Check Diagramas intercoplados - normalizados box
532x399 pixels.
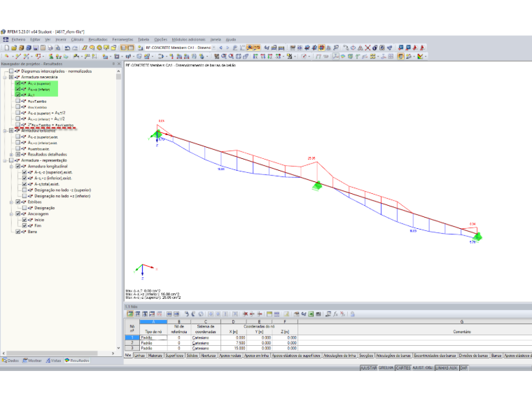pos(11,71)
